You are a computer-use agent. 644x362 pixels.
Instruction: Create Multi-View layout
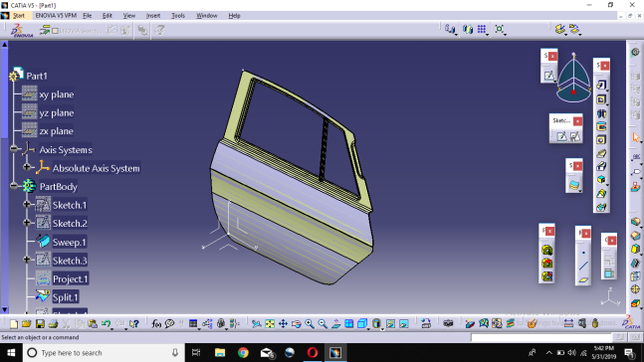[x=348, y=324]
